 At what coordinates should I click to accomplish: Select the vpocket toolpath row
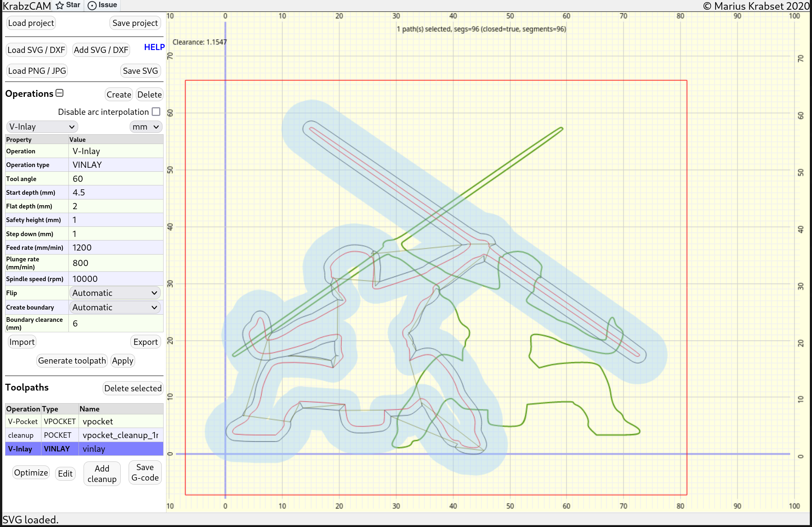[x=84, y=422]
